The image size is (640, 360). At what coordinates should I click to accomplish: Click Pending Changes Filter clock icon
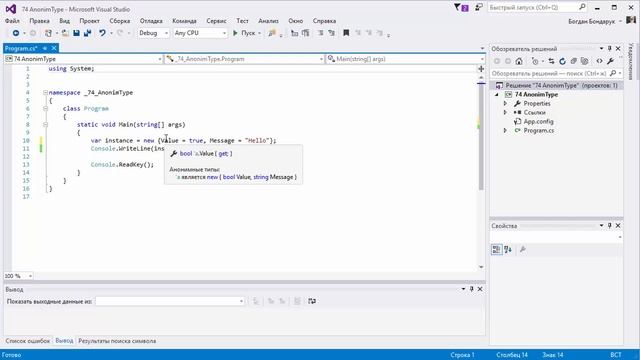535,61
